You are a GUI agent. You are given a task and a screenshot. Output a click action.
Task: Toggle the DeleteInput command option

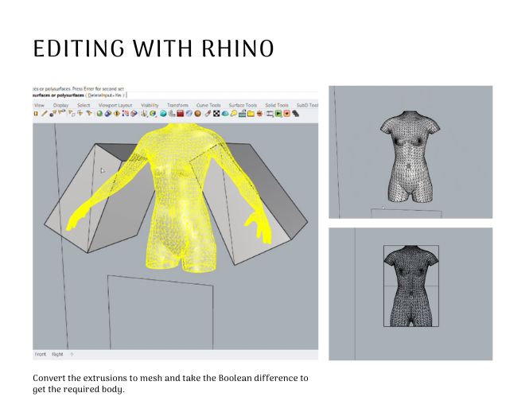pos(106,95)
